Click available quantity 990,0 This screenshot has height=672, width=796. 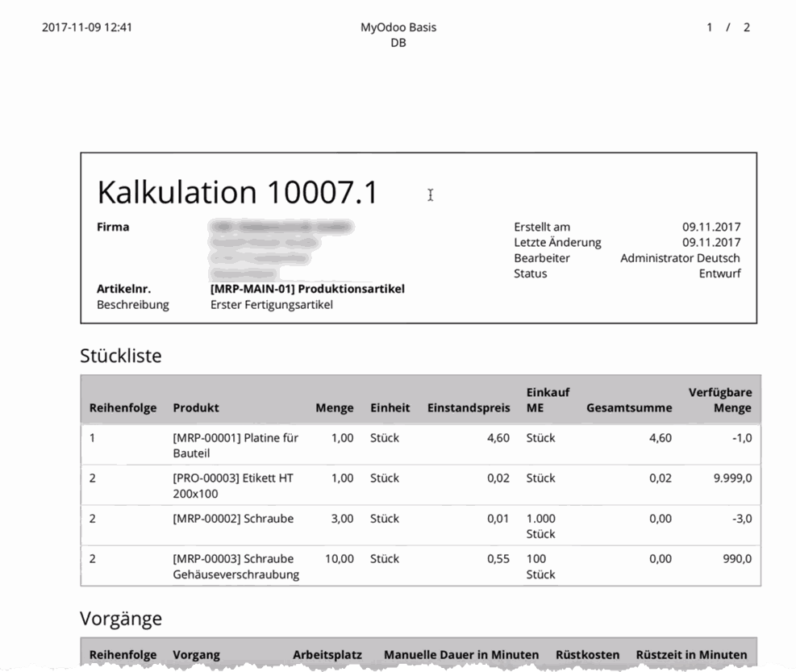click(737, 559)
